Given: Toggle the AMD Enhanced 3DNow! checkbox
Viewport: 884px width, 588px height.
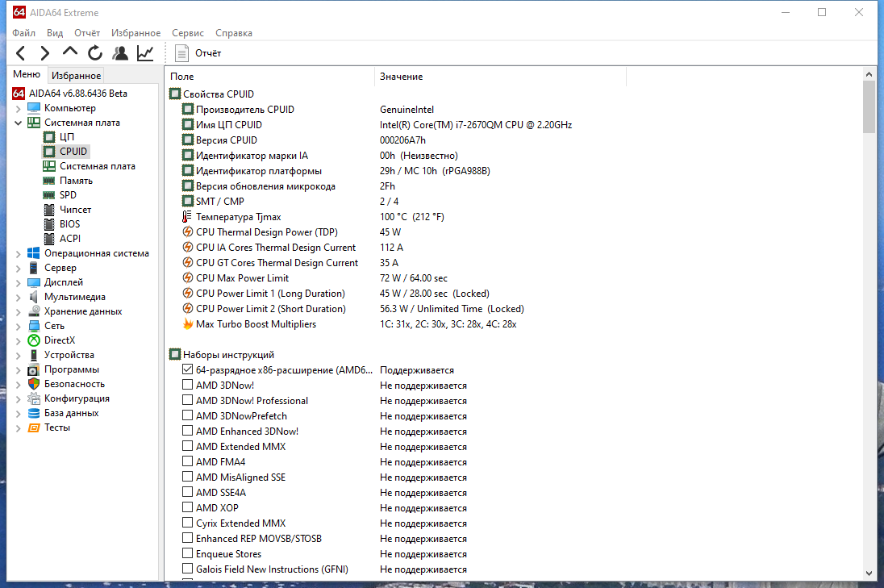Looking at the screenshot, I should point(188,430).
